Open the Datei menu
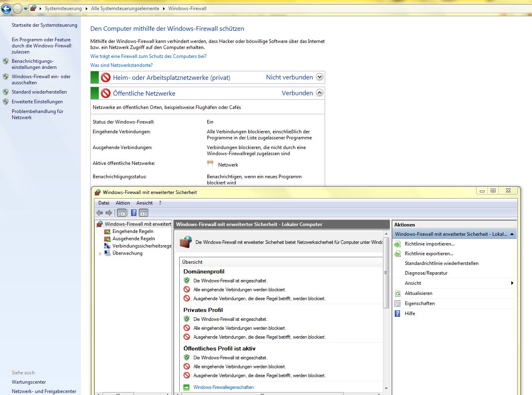The height and width of the screenshot is (395, 532). coord(104,203)
